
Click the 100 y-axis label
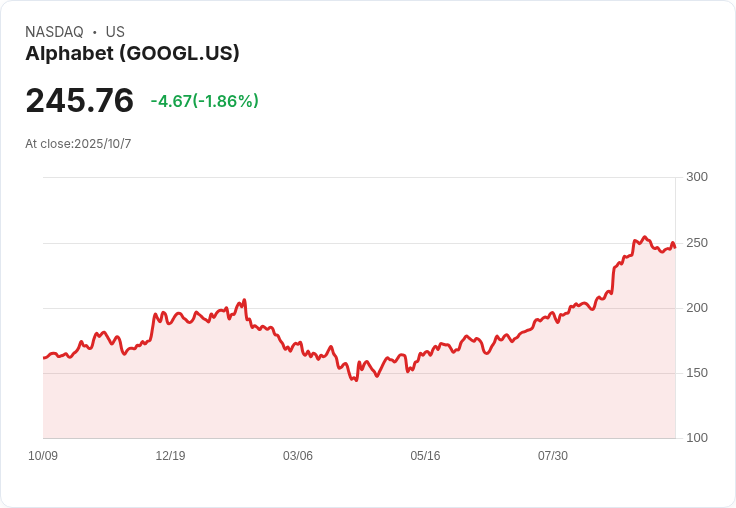tap(696, 438)
